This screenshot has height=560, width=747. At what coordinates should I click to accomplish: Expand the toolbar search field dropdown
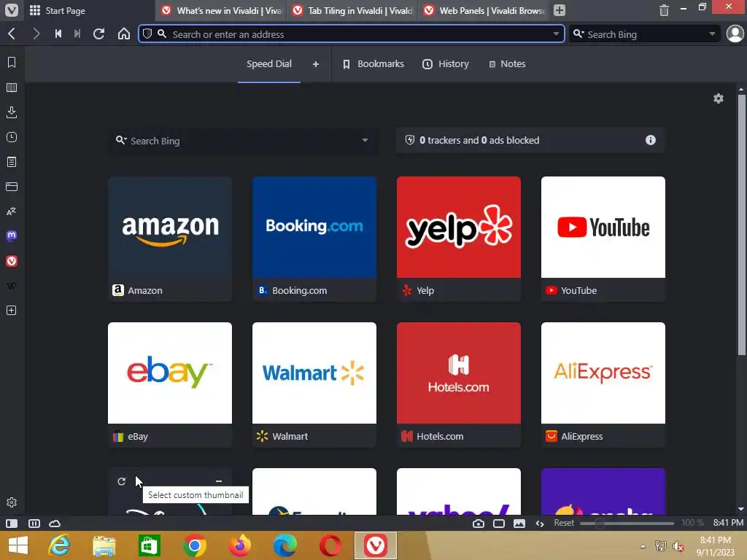pyautogui.click(x=712, y=34)
